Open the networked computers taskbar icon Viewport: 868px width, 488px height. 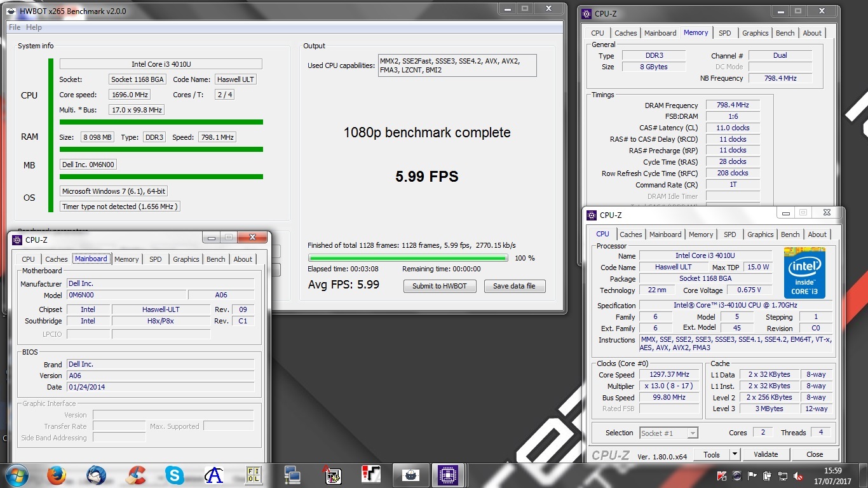click(x=292, y=475)
